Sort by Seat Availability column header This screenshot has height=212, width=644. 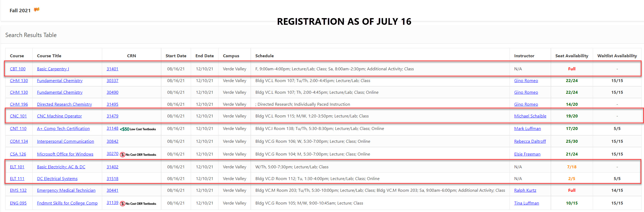pyautogui.click(x=571, y=56)
